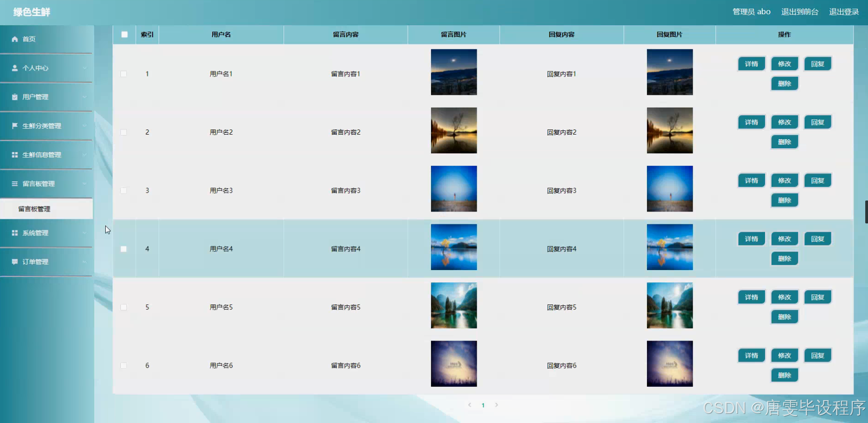
Task: Open the 首页 menu item
Action: (46, 39)
